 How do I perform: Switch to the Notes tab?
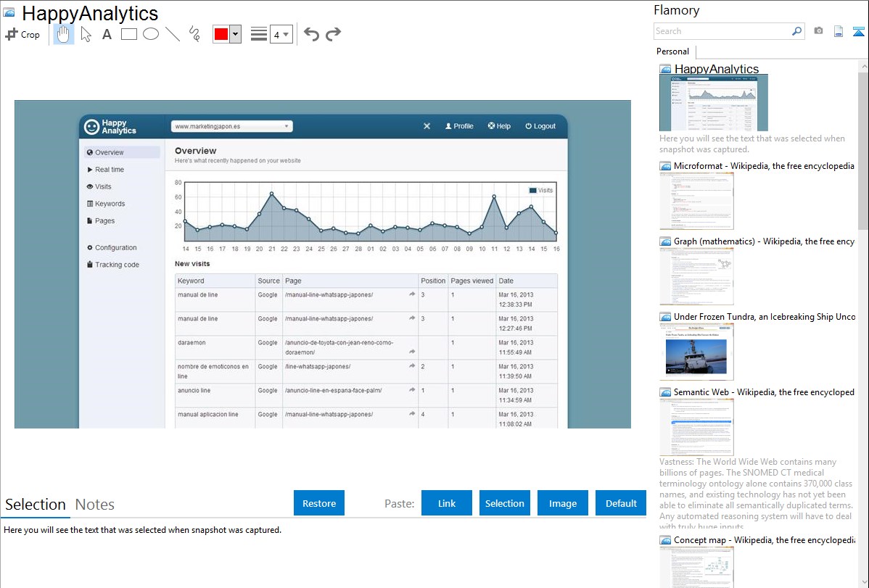[95, 505]
